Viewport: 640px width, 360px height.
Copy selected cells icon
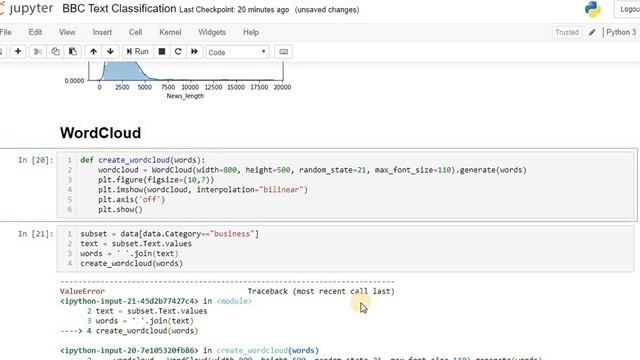pyautogui.click(x=55, y=51)
